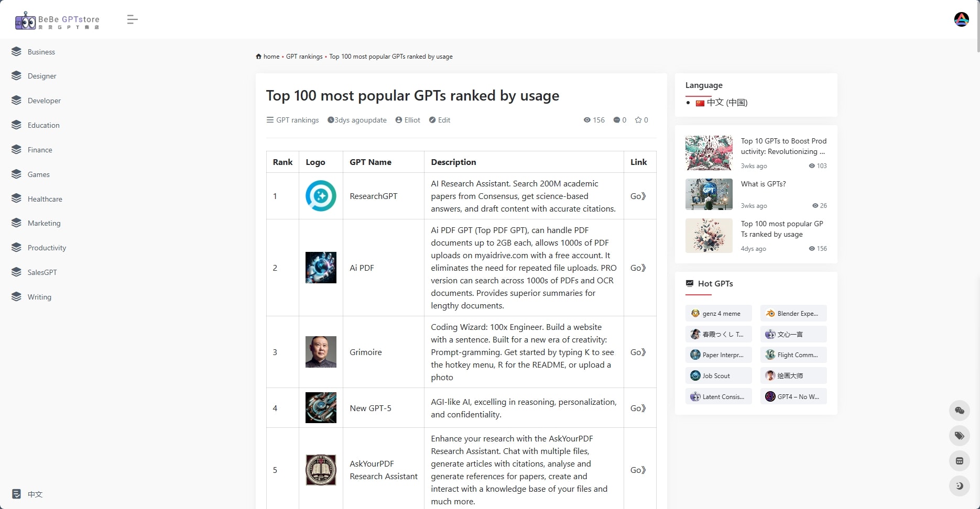This screenshot has width=980, height=509.
Task: Open ResearchGPT logo image
Action: point(321,196)
